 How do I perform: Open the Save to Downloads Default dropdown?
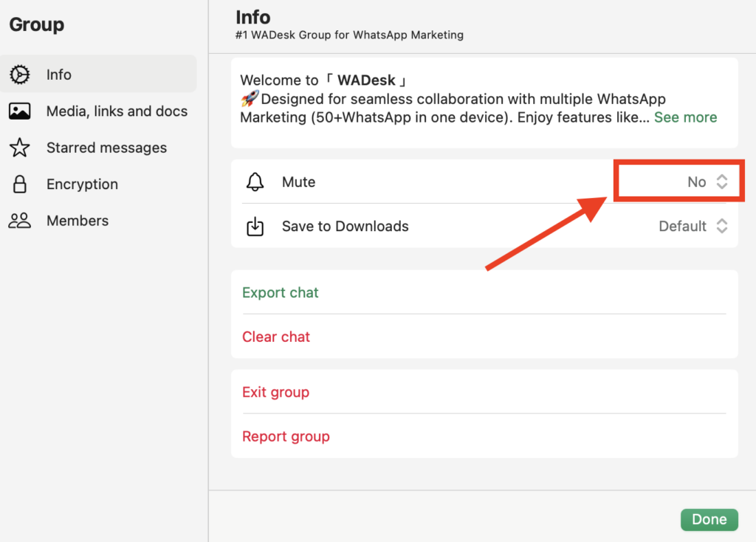[693, 226]
